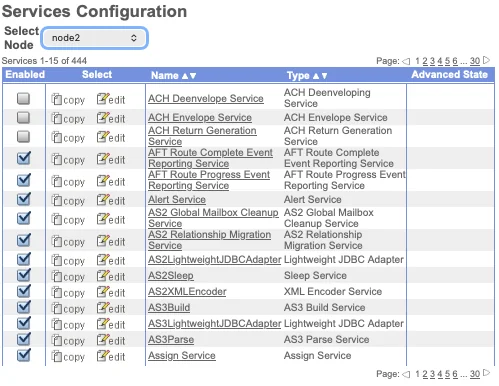Edit the Alert Service entry
The width and height of the screenshot is (499, 386).
pyautogui.click(x=111, y=200)
